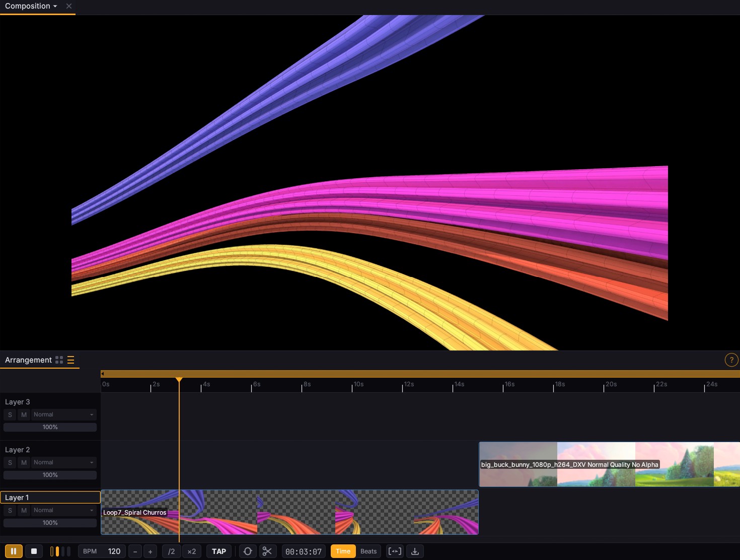Adjust Layer 2 opacity slider at 100%
Viewport: 740px width, 560px height.
pos(50,475)
